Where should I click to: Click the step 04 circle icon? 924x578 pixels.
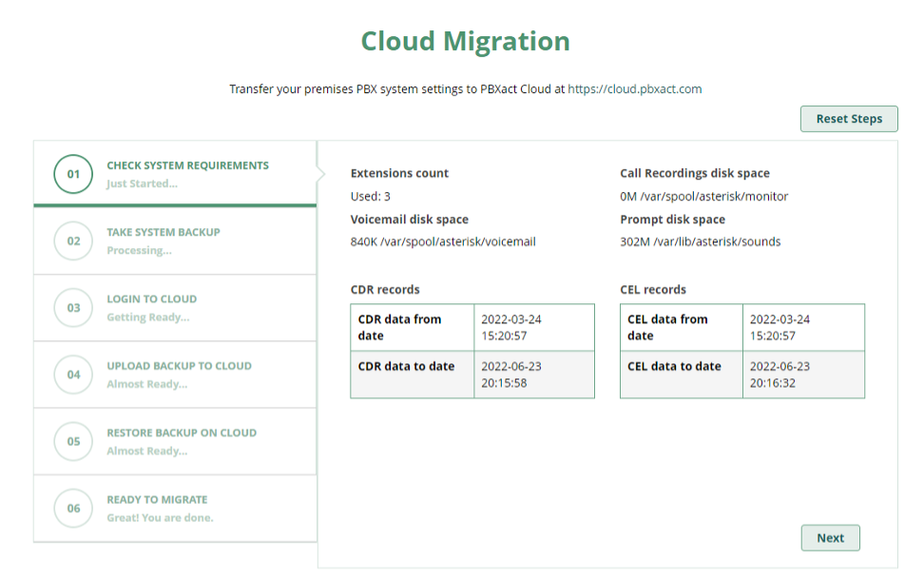[73, 375]
